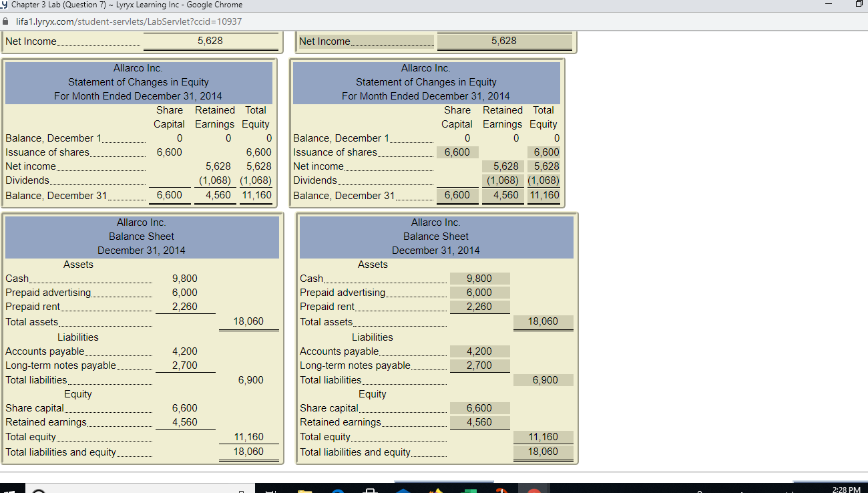Click right panel Assets section label
This screenshot has height=493, width=868.
click(x=373, y=265)
